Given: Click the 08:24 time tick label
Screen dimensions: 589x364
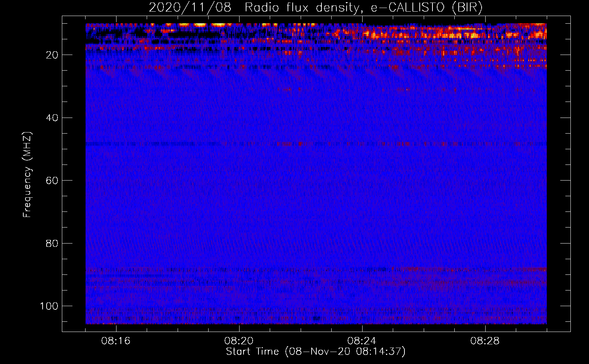Looking at the screenshot, I should point(362,341).
